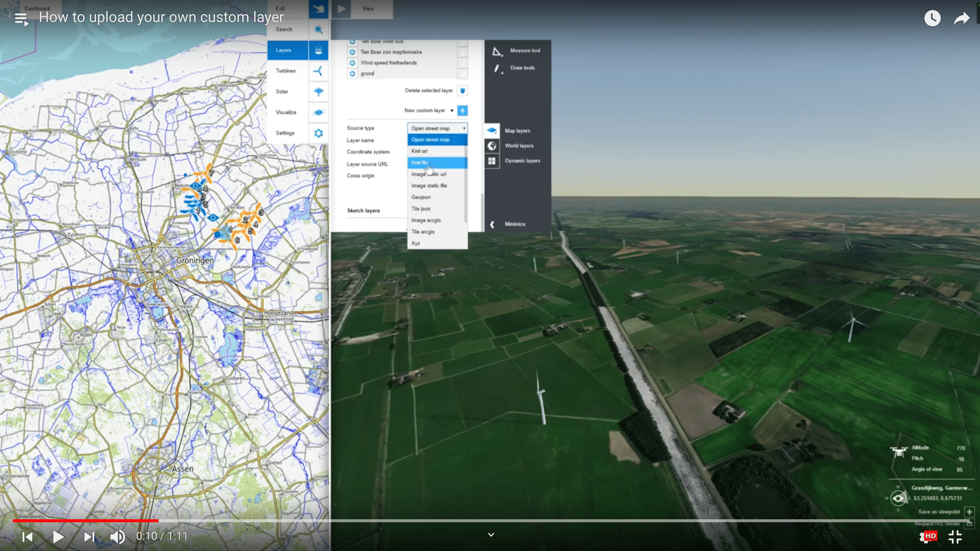Select Kml file option
The image size is (980, 551).
tap(437, 163)
